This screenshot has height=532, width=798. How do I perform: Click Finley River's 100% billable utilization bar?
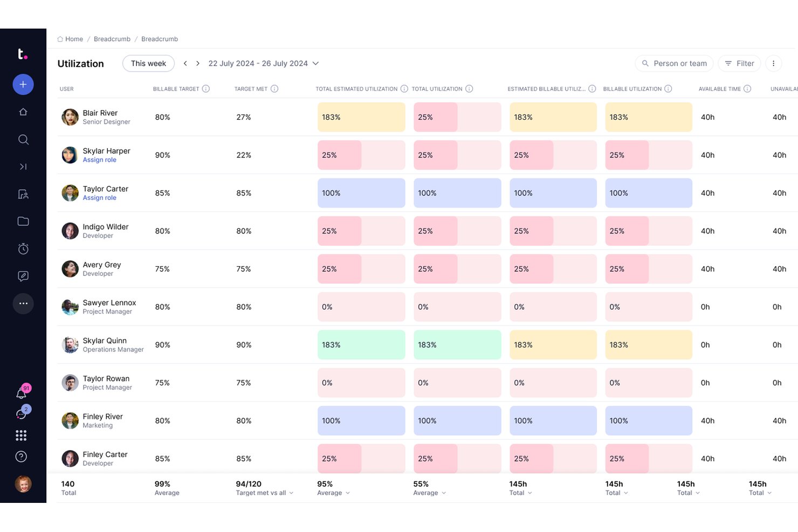(x=649, y=421)
